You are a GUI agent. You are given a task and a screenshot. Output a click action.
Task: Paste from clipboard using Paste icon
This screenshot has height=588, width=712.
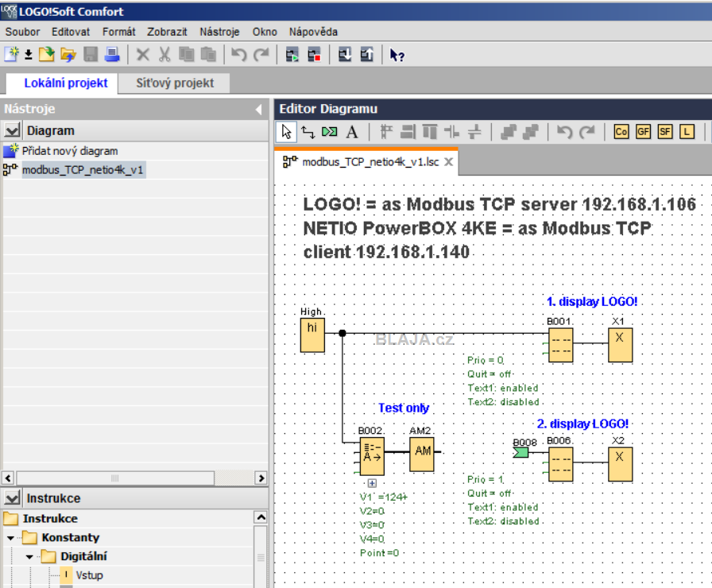point(208,55)
